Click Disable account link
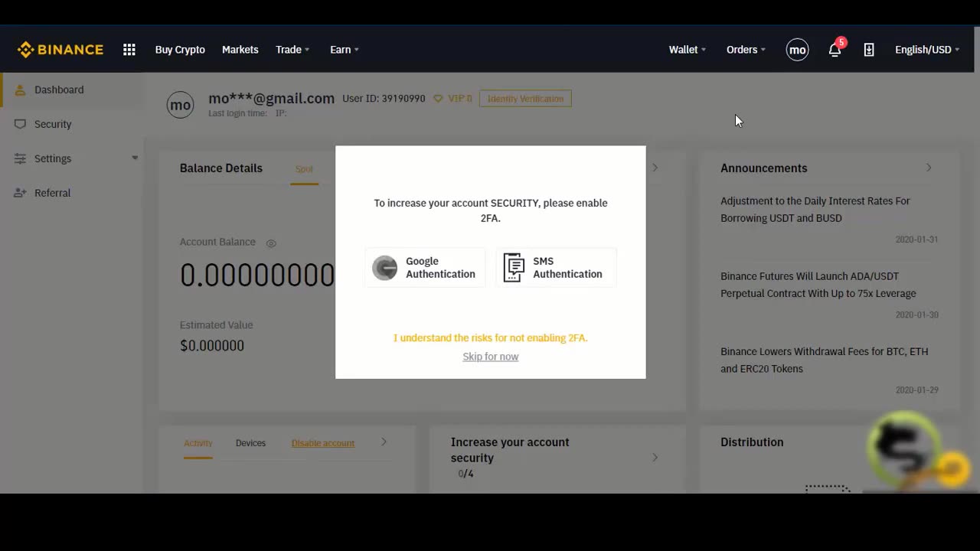Image resolution: width=980 pixels, height=551 pixels. 322,443
